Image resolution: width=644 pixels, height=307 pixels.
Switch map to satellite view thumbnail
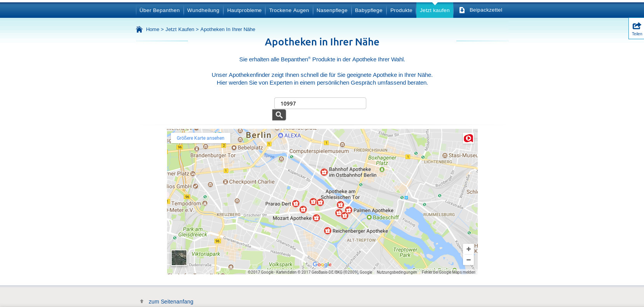(x=179, y=258)
